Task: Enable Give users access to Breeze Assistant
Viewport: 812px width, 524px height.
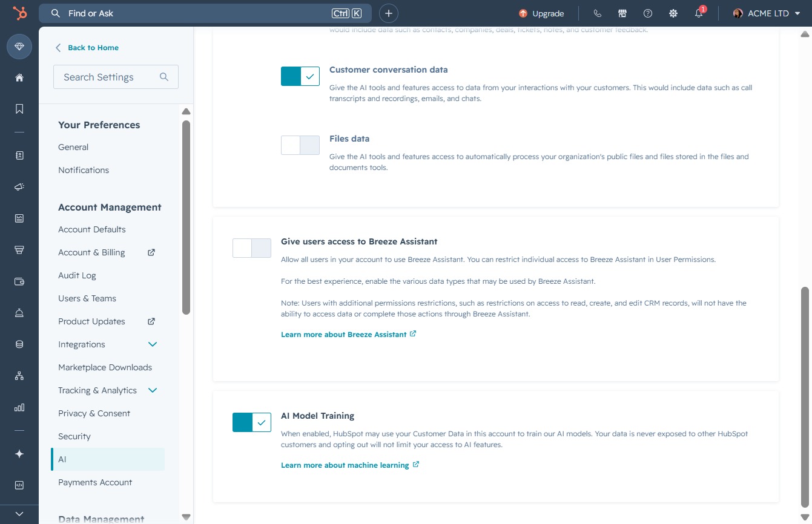Action: (x=251, y=248)
